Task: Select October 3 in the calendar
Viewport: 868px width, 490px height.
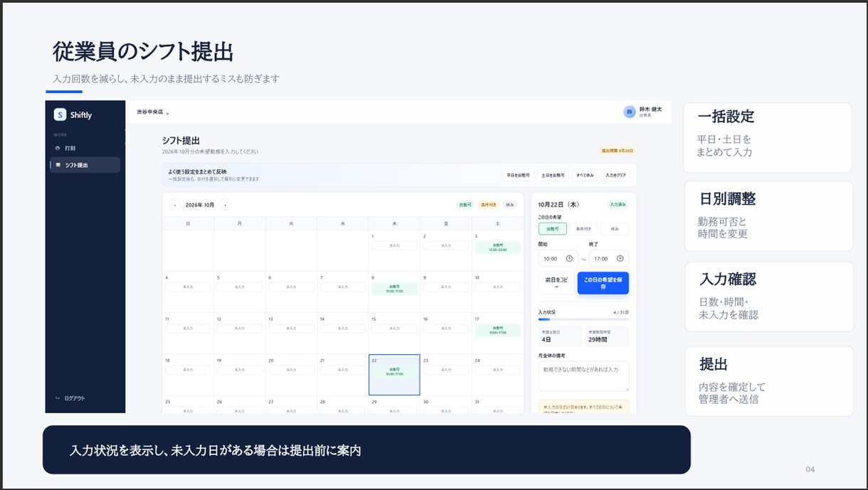Action: click(x=498, y=250)
